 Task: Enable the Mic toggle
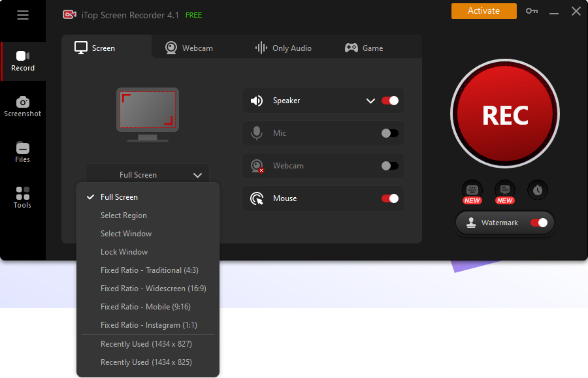(x=390, y=133)
